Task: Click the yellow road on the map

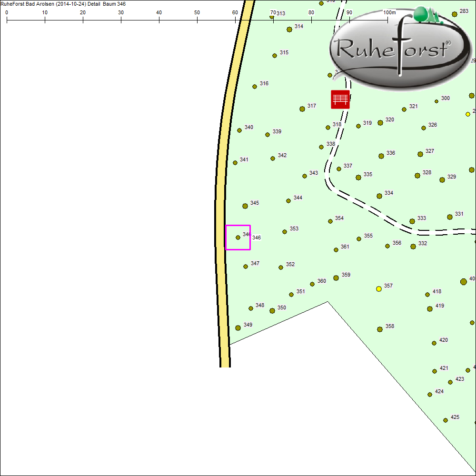Action: point(221,238)
